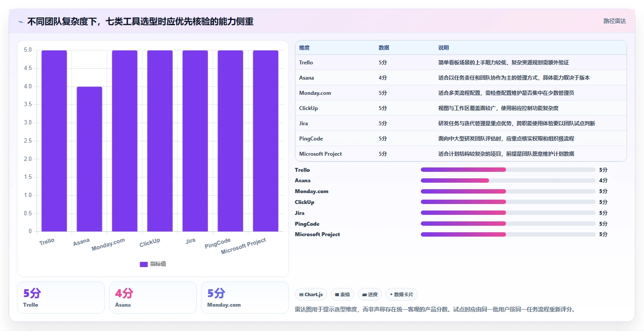Screen dimensions: 644x331
Task: Click the 指标值 legend label
Action: [158, 264]
